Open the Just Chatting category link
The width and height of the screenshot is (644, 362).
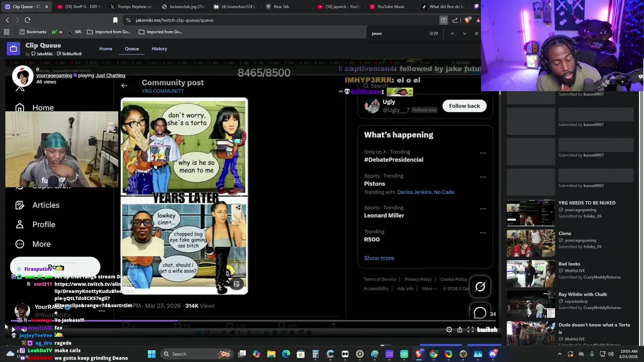point(110,75)
